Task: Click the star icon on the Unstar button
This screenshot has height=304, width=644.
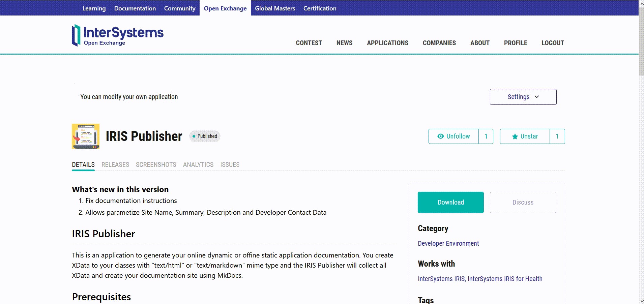Action: [514, 136]
